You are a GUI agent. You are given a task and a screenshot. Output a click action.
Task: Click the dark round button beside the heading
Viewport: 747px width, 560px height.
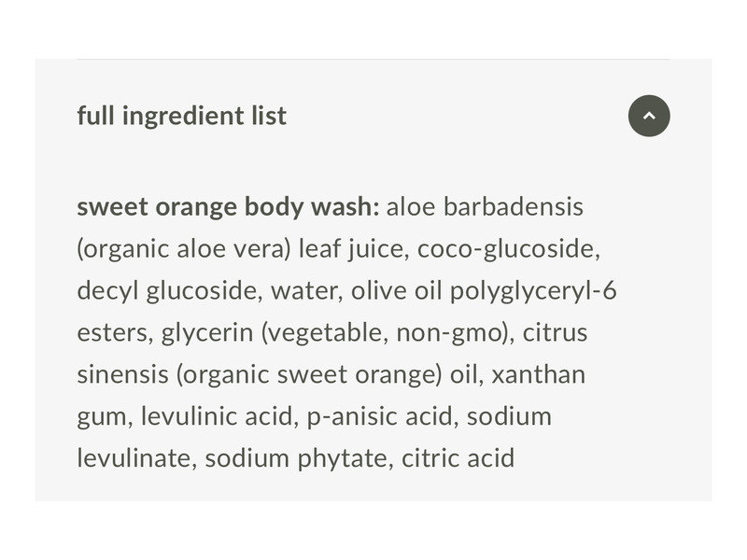(649, 115)
